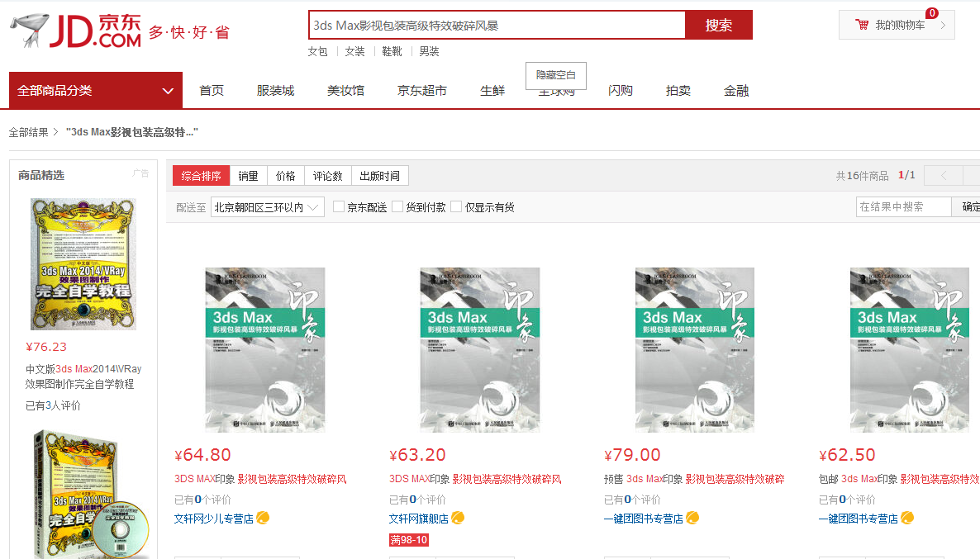
Task: Open the ¥64.80 book cover image
Action: [x=265, y=350]
